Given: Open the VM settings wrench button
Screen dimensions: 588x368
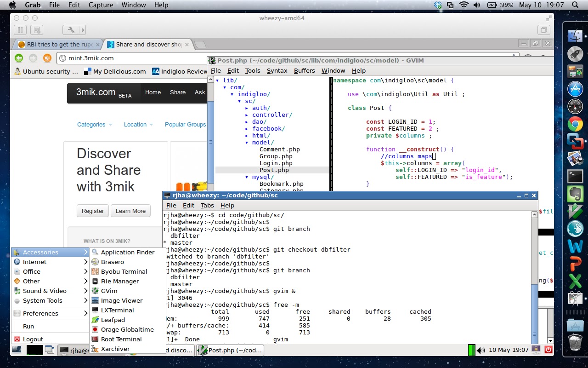Looking at the screenshot, I should (x=71, y=30).
